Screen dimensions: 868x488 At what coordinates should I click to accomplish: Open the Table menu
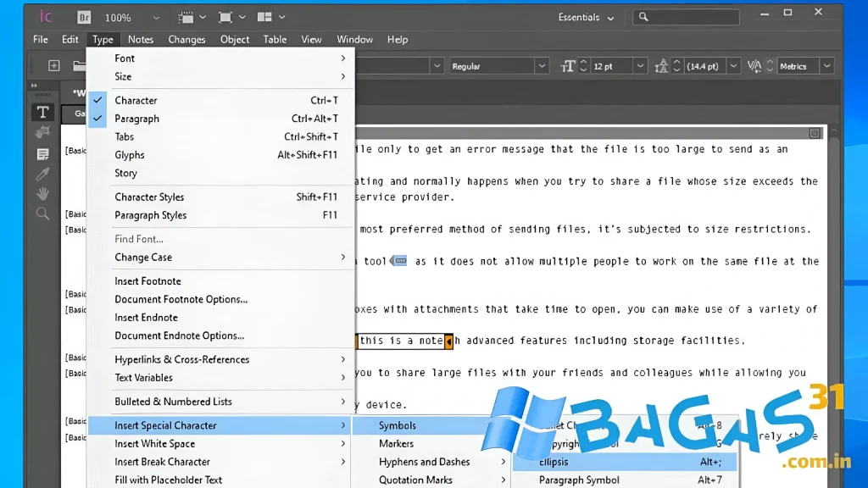[x=275, y=39]
